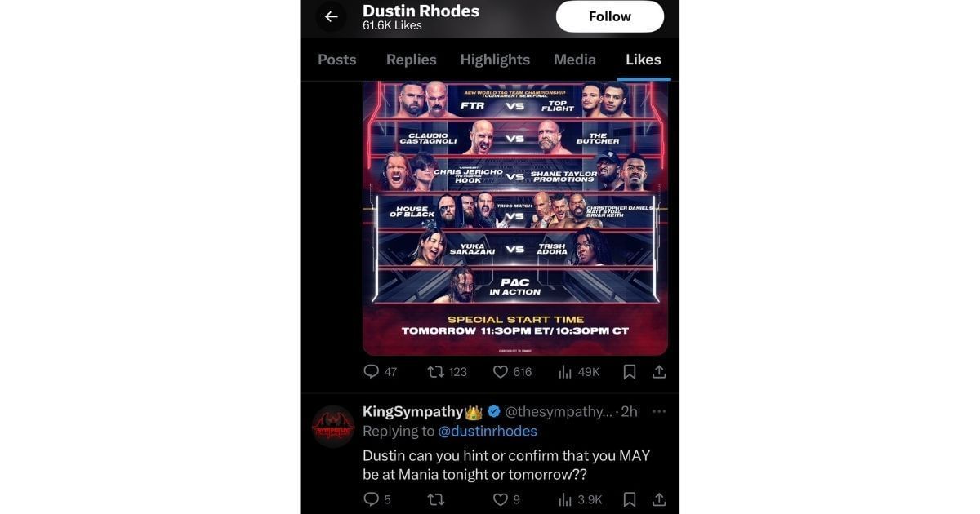Open the @dustinrhodes mention link
Viewport: 980px width, 514px height.
click(488, 431)
